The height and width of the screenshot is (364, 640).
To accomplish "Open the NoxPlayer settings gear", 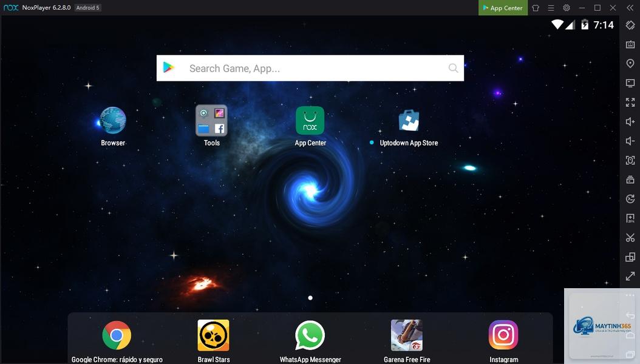I will (567, 8).
